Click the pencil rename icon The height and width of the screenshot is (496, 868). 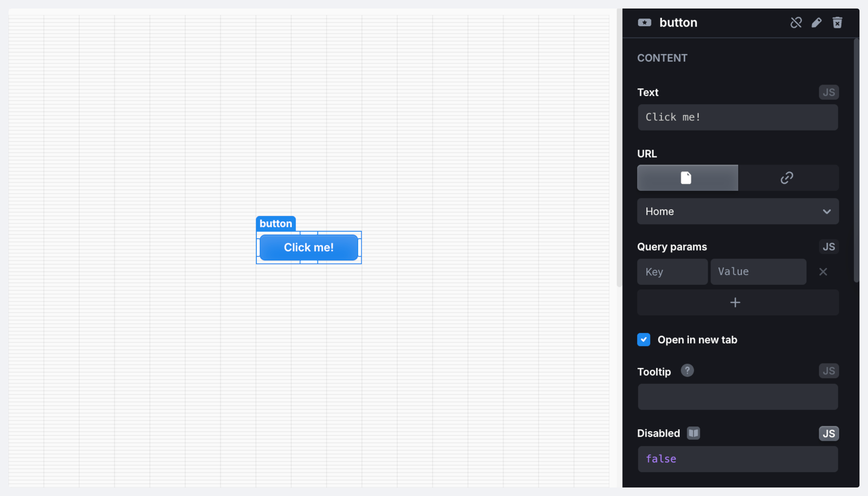(816, 23)
